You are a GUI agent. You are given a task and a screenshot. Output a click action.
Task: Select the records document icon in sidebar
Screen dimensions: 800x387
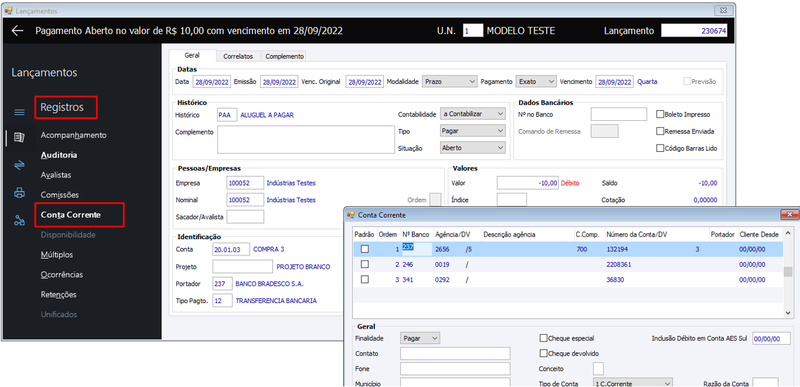click(x=19, y=138)
